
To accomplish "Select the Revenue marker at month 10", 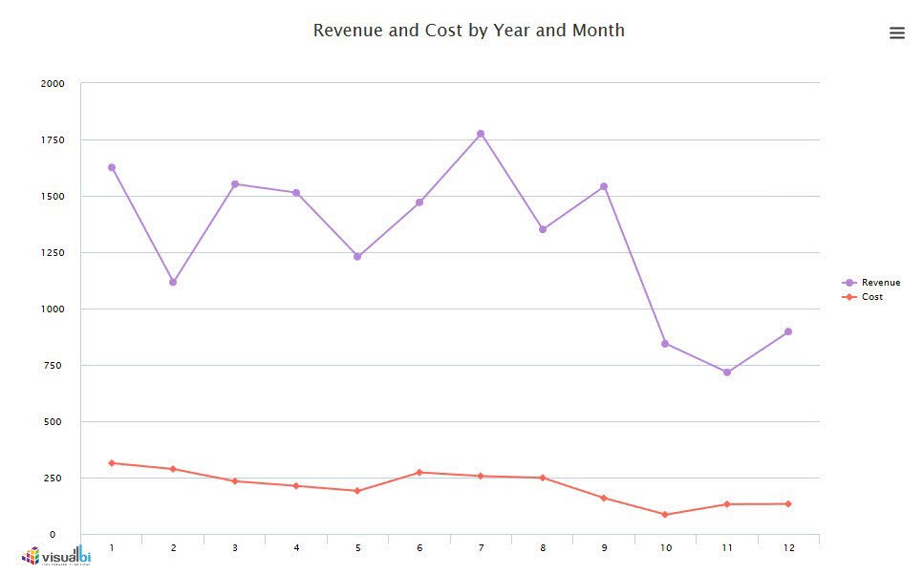I will [665, 343].
